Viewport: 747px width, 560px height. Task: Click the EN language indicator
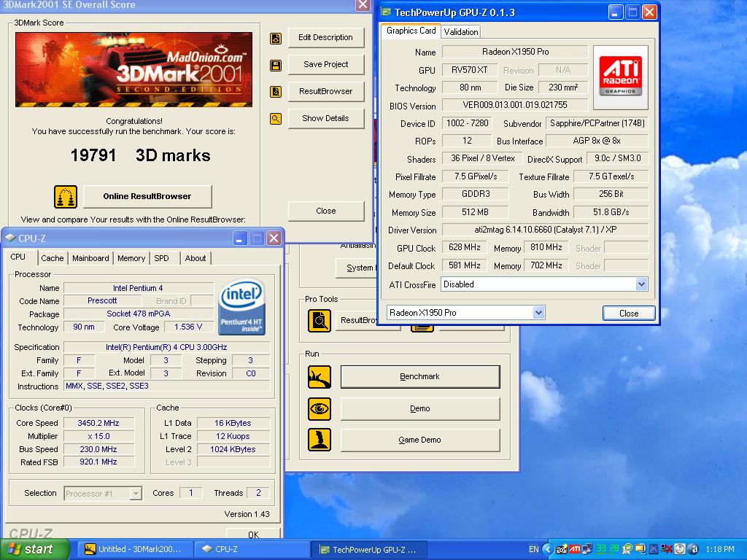tap(533, 549)
